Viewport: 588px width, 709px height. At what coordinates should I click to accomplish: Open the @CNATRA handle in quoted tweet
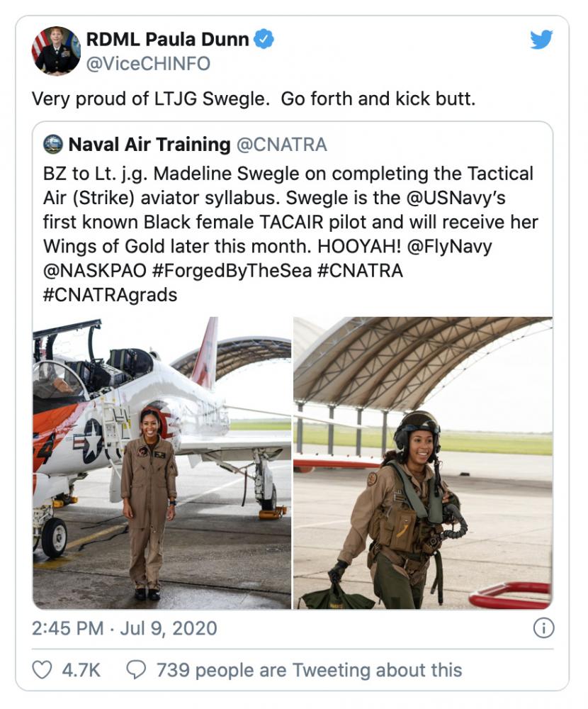(x=281, y=145)
